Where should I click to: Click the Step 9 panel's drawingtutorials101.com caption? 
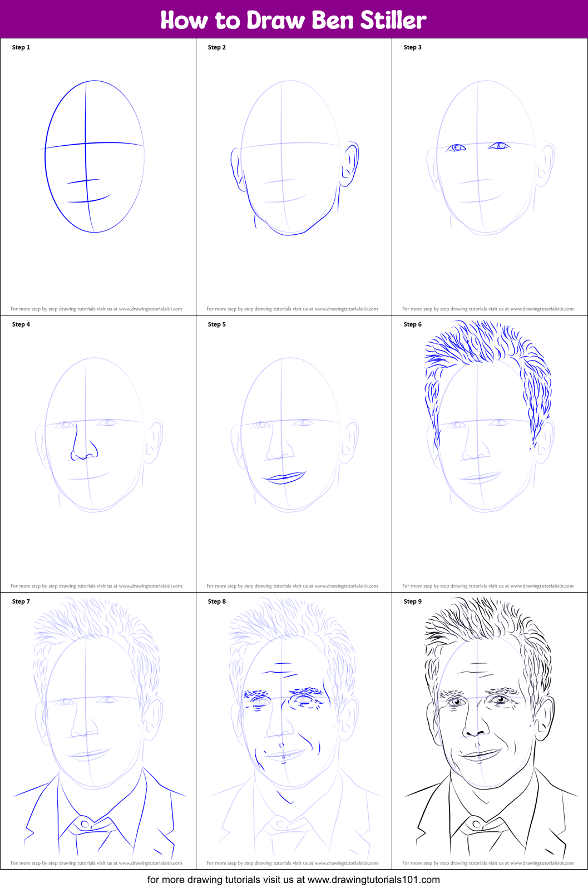[x=488, y=863]
